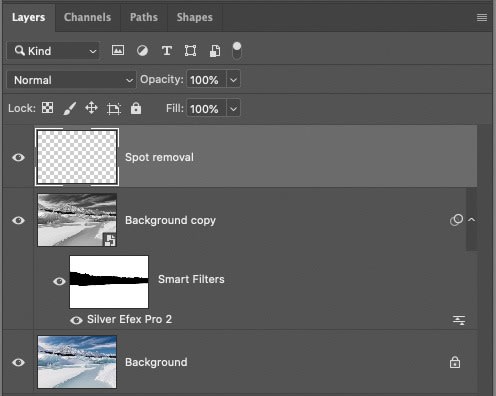Lock all padlock icon

[136, 108]
